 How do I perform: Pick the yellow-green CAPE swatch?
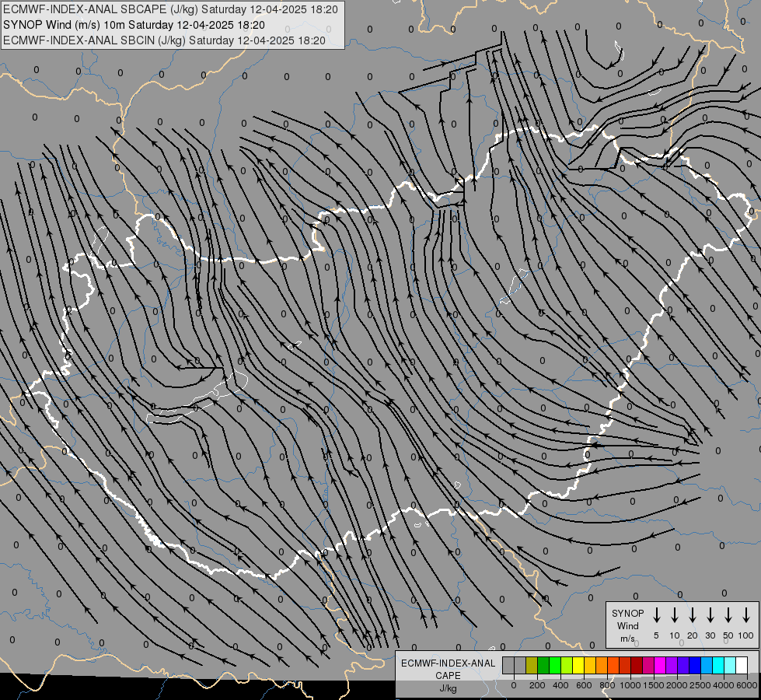pos(567,665)
